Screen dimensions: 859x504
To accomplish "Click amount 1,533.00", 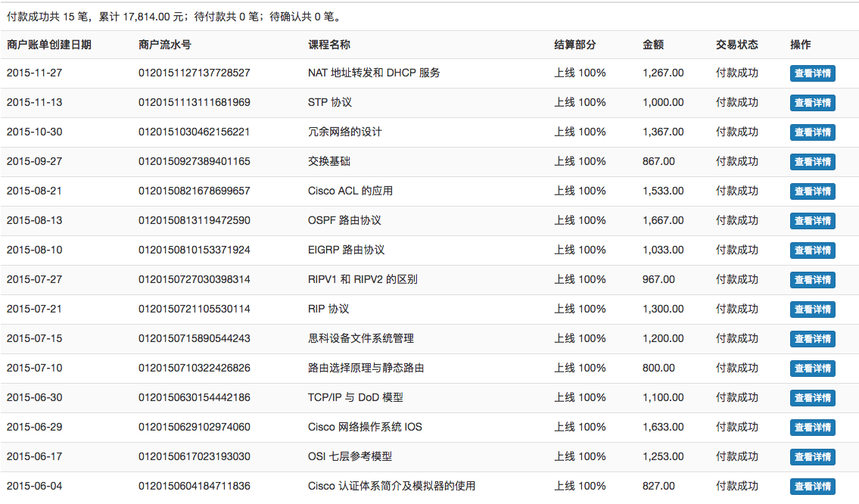I will pyautogui.click(x=664, y=191).
